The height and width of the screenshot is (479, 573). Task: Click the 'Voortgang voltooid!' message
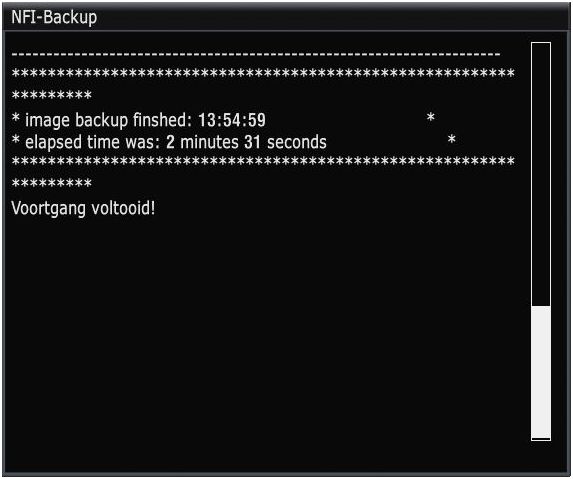coord(83,209)
